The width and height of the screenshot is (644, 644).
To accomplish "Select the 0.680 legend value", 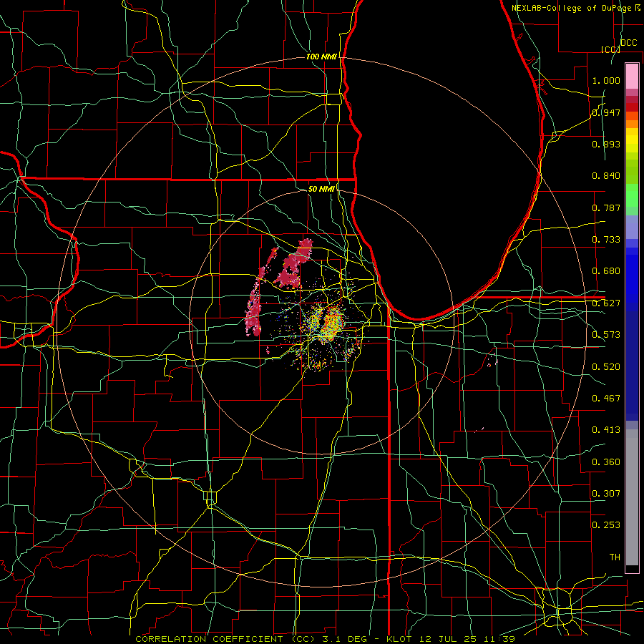I will point(606,271).
